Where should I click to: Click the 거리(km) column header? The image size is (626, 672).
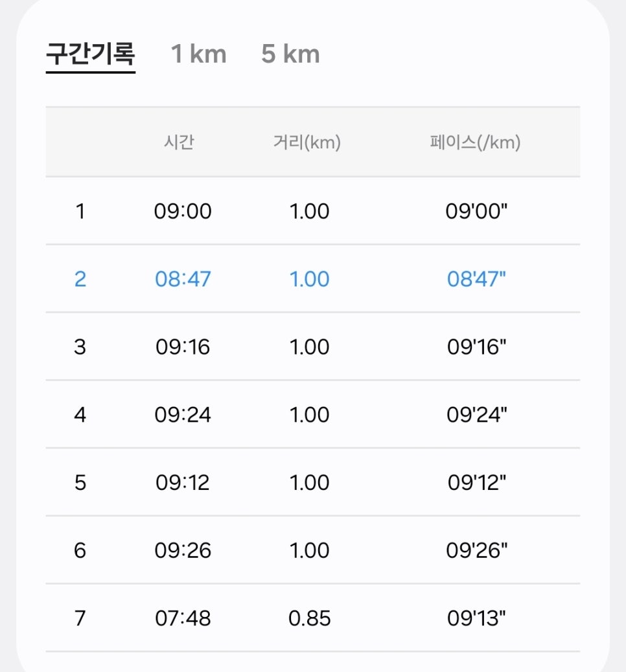coord(307,142)
